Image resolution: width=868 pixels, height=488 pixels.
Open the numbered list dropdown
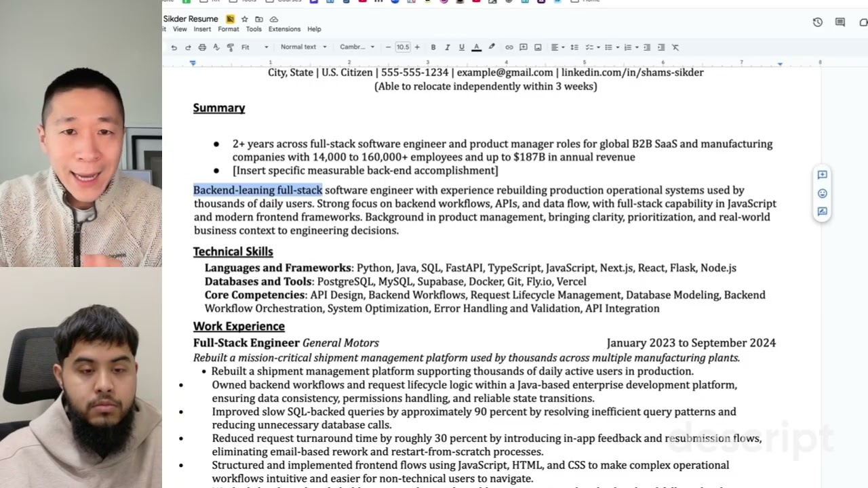[x=630, y=47]
